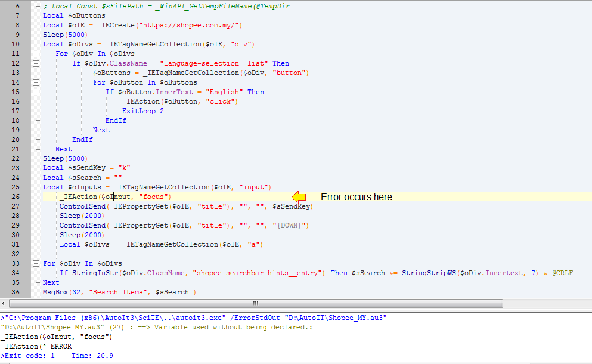Image resolution: width=592 pixels, height=364 pixels.
Task: Collapse the fold marker at line 11
Action: click(x=36, y=54)
